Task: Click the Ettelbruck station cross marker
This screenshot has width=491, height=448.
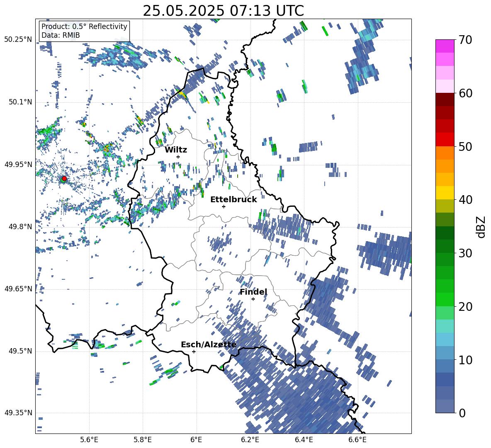Action: tap(224, 206)
